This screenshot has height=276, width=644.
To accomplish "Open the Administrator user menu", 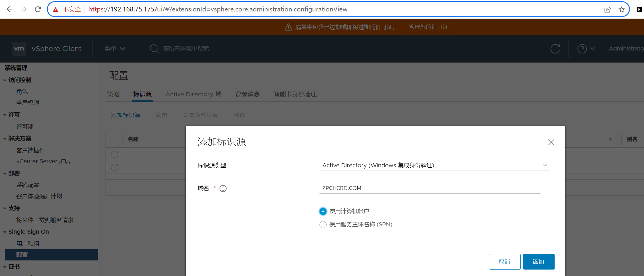I will click(626, 49).
